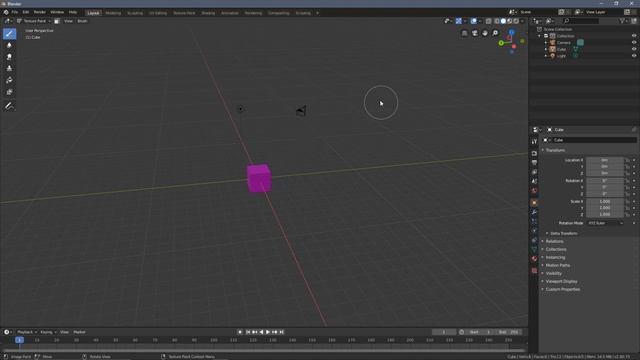
Task: Play the animation forward
Action: coord(268,332)
